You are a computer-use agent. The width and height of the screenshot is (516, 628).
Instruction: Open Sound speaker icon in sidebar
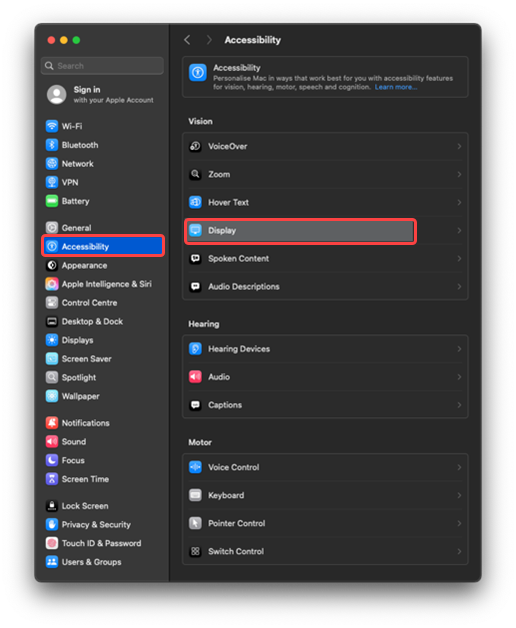[x=52, y=442]
